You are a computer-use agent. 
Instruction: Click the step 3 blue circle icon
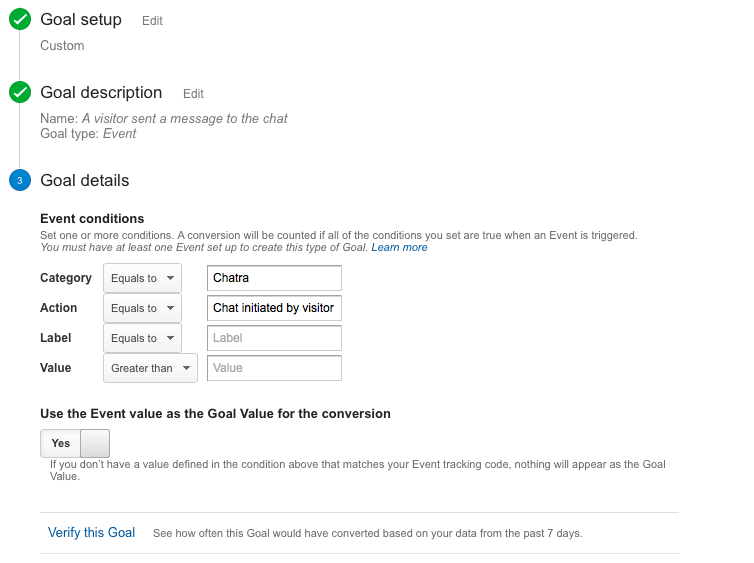[x=20, y=181]
